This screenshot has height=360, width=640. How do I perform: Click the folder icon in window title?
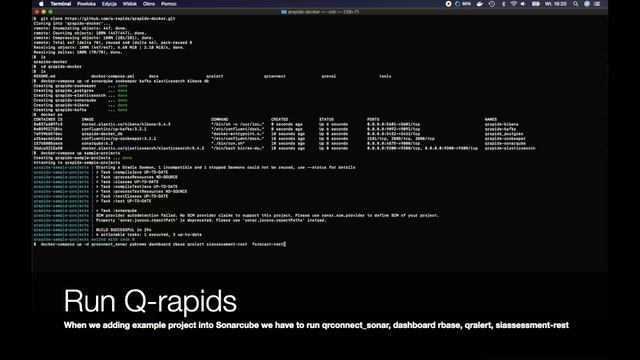284,12
